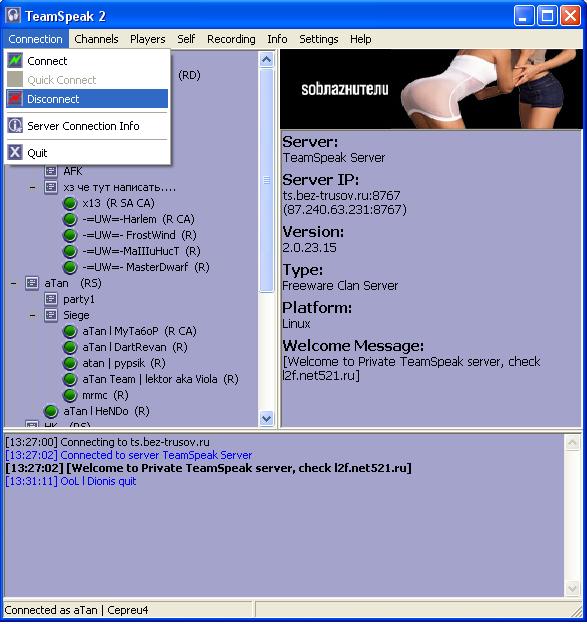The image size is (587, 624).
Task: Click the Server Connection Info icon
Action: click(15, 126)
